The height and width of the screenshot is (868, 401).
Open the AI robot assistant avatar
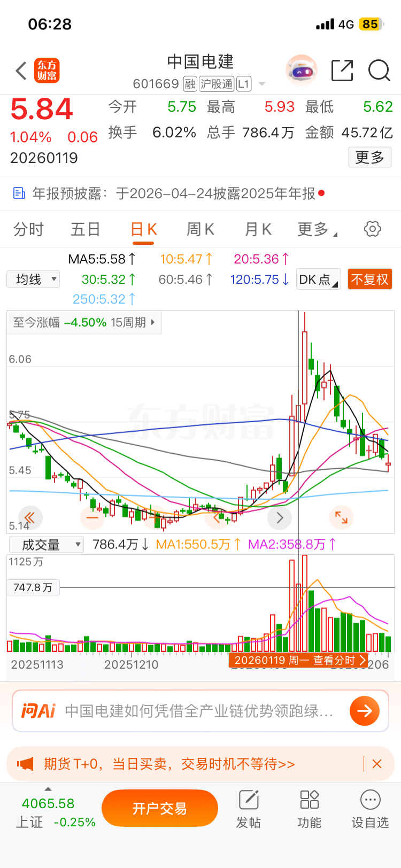point(302,71)
